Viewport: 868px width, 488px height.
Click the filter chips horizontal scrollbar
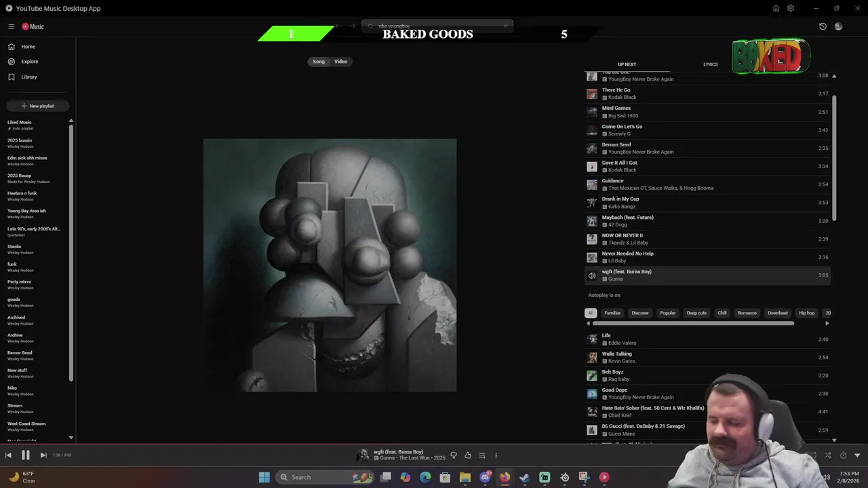pyautogui.click(x=693, y=323)
